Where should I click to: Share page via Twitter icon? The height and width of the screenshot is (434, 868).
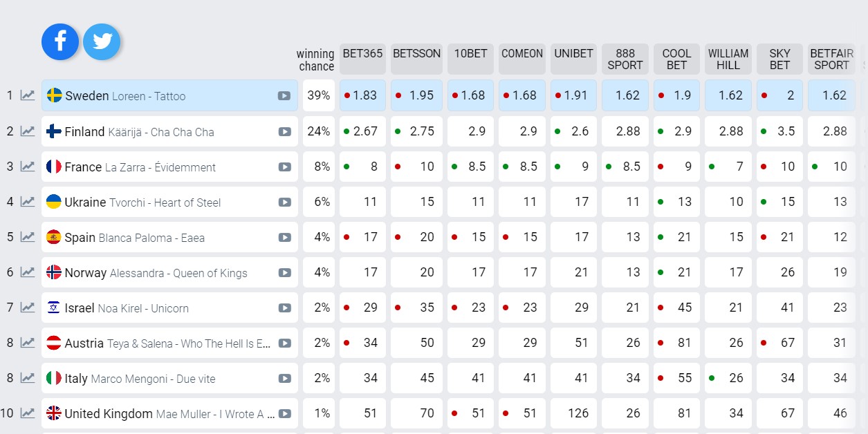102,41
